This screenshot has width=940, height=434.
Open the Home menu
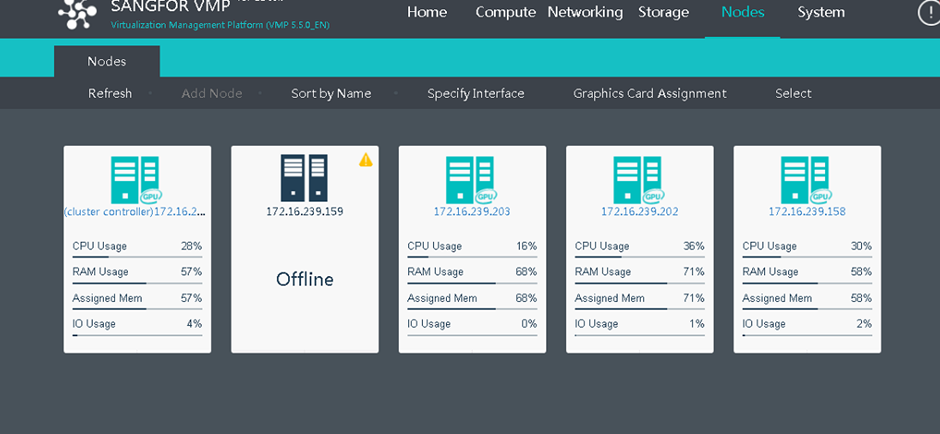(427, 13)
